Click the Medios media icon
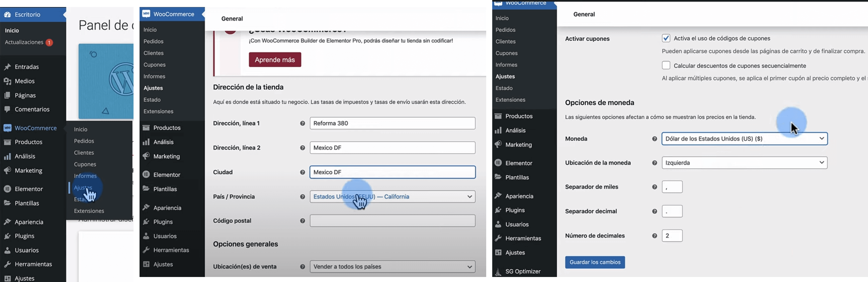The height and width of the screenshot is (282, 868). (7, 81)
